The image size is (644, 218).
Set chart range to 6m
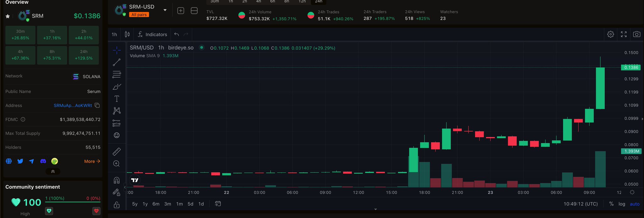click(x=156, y=204)
